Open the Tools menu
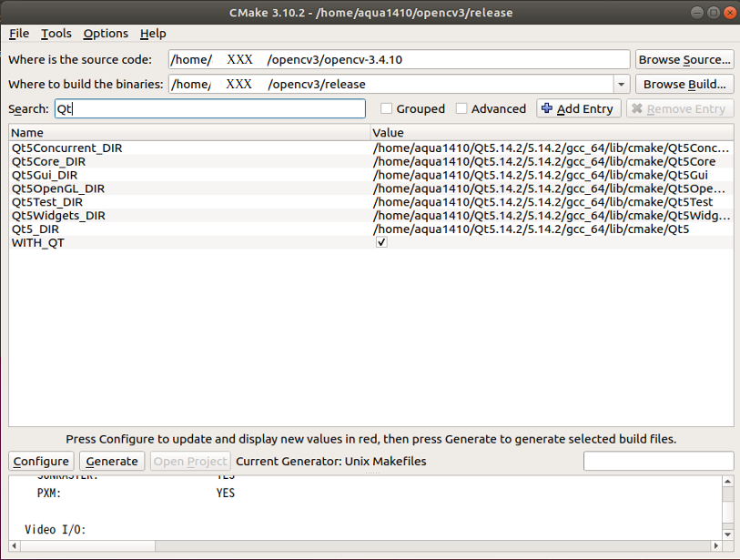Viewport: 740px width, 560px height. click(x=56, y=34)
